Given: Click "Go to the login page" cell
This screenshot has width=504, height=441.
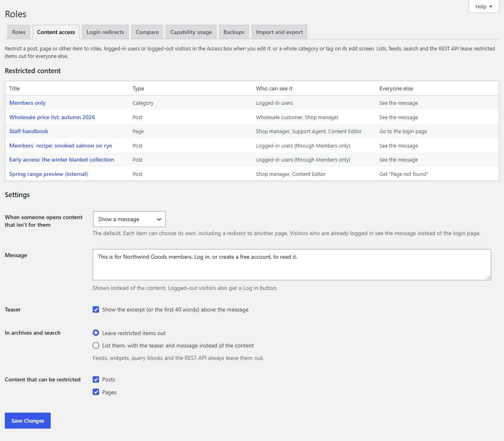Looking at the screenshot, I should (403, 131).
